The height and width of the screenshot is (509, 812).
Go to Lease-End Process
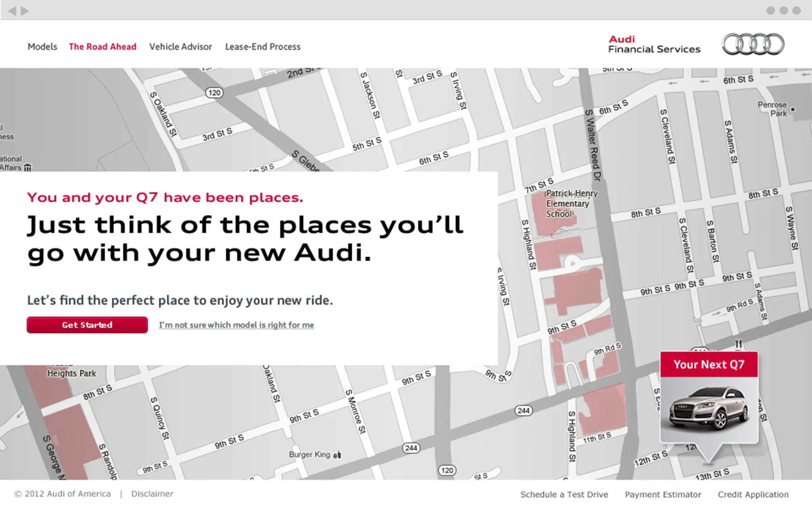click(x=263, y=47)
